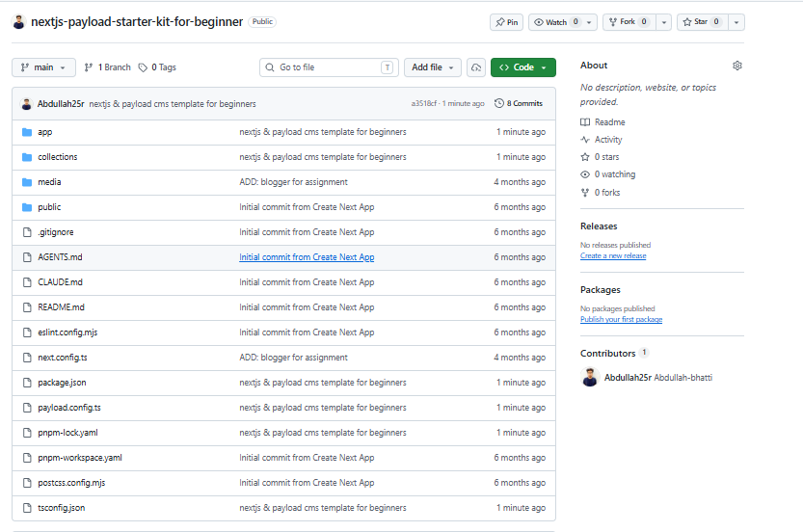The image size is (803, 532).
Task: Click Create a new release link
Action: click(x=613, y=256)
